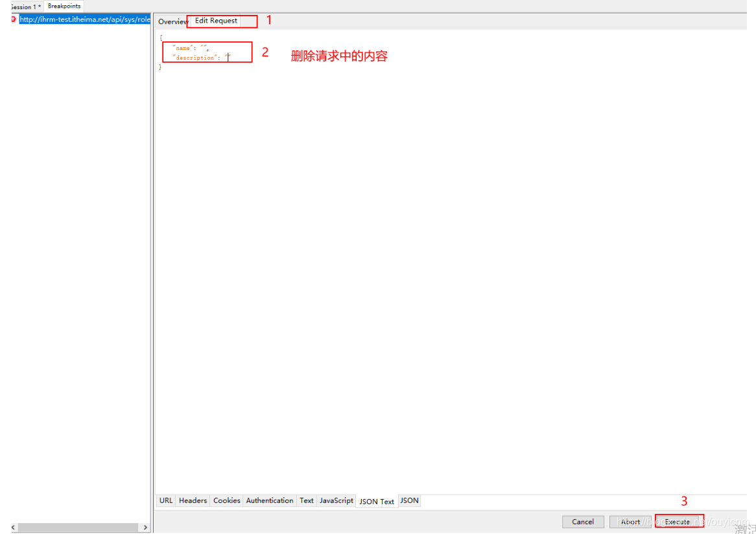The height and width of the screenshot is (534, 756).
Task: Click the right arrow of the horizontal scrollbar
Action: [x=145, y=528]
